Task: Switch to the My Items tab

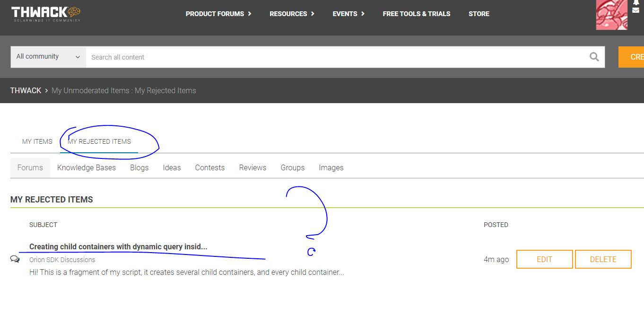Action: [x=37, y=141]
